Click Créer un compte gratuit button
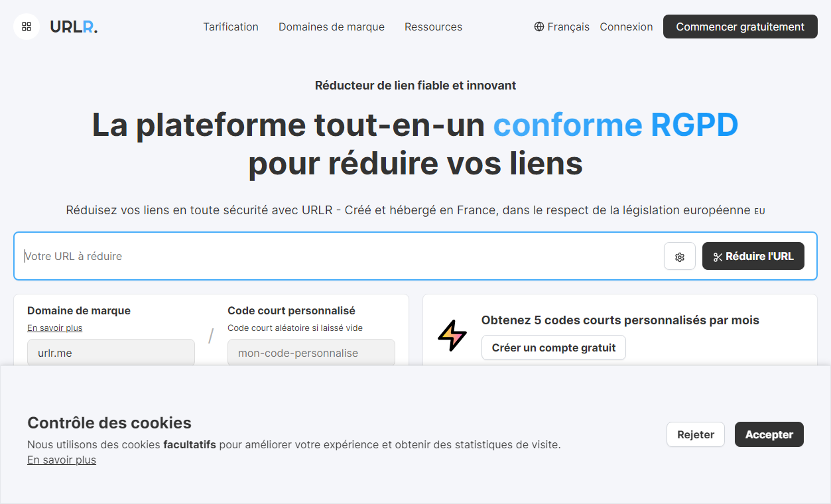831x504 pixels. (553, 348)
